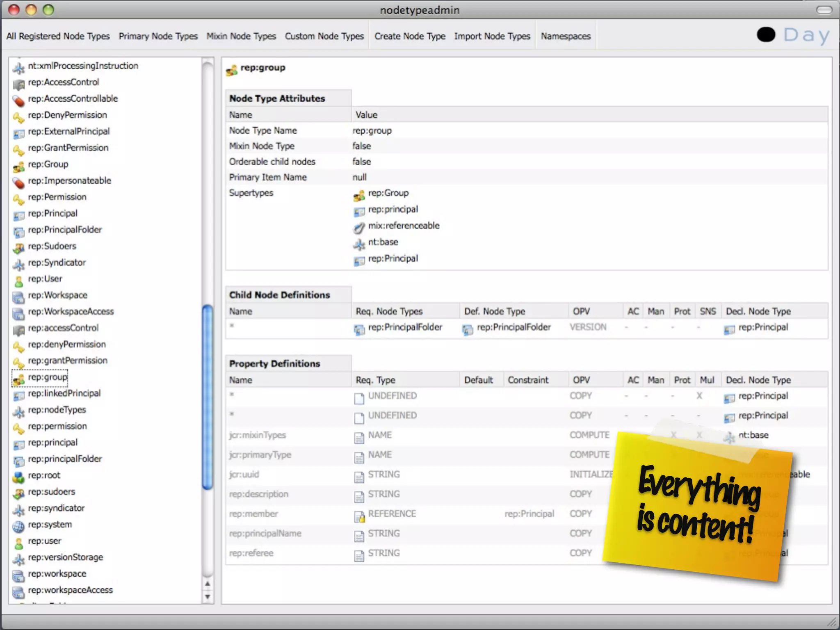Image resolution: width=840 pixels, height=630 pixels.
Task: Open the Create Node Type tab
Action: tap(409, 37)
